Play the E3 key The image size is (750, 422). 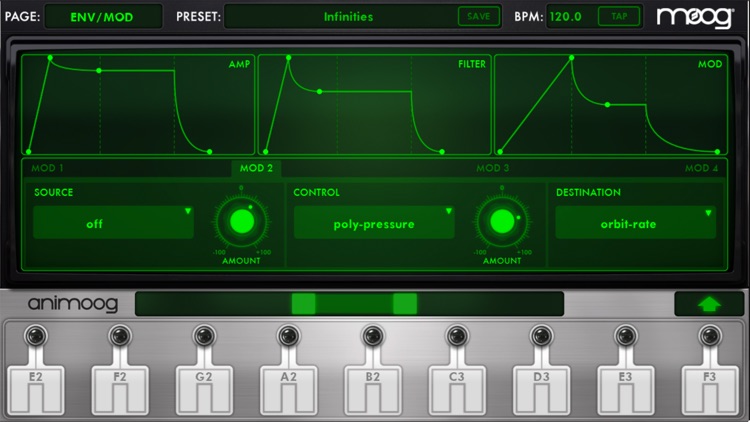pos(626,389)
